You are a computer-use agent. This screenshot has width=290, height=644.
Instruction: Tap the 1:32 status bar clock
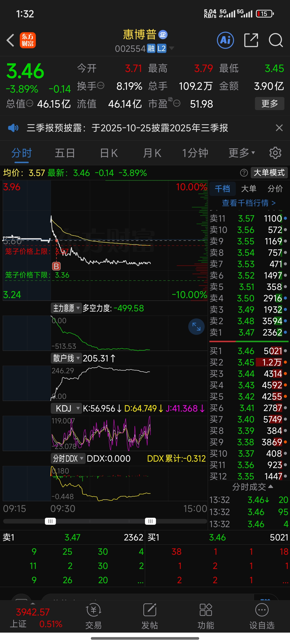25,14
